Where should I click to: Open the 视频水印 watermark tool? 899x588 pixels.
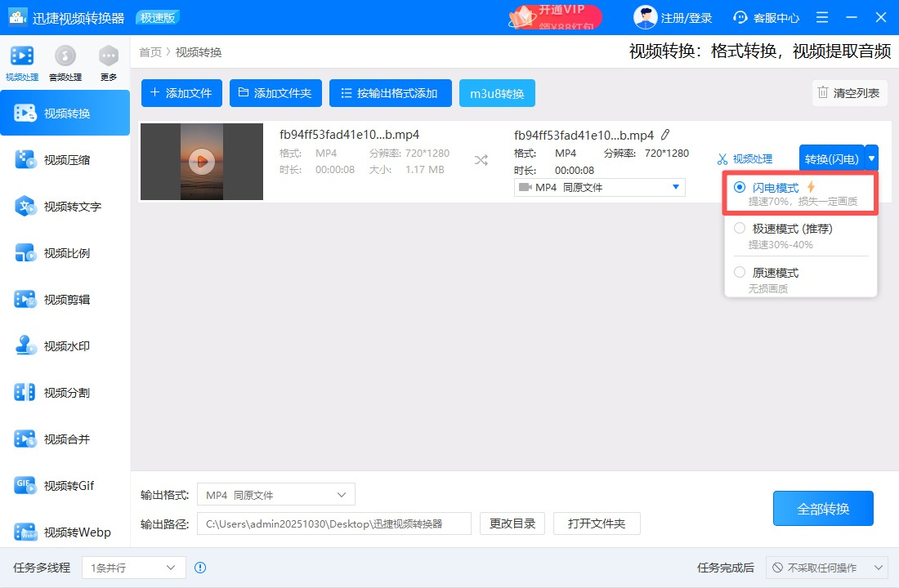[x=65, y=345]
